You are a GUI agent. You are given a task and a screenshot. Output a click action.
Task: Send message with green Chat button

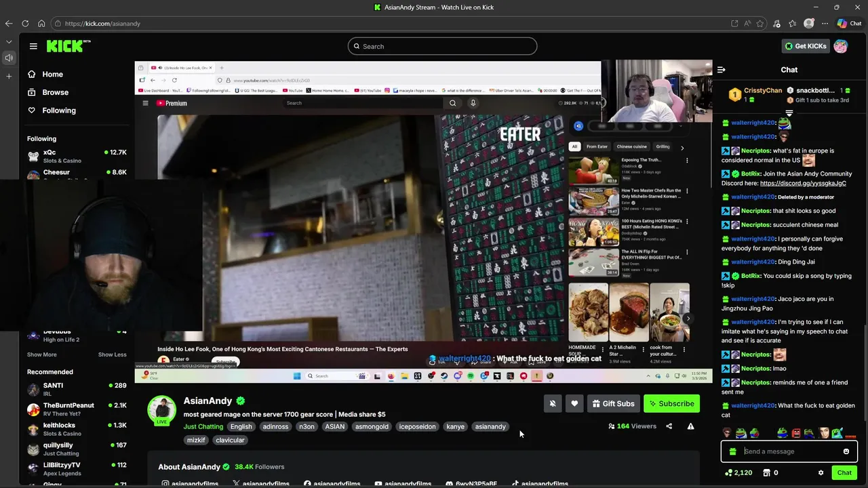844,473
